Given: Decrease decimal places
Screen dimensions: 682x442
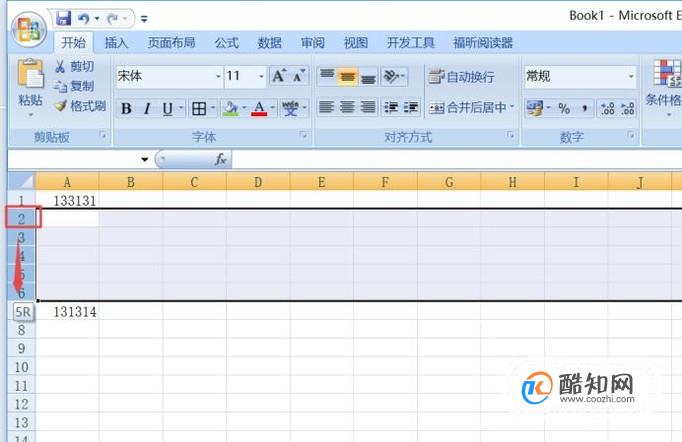Looking at the screenshot, I should [x=628, y=108].
